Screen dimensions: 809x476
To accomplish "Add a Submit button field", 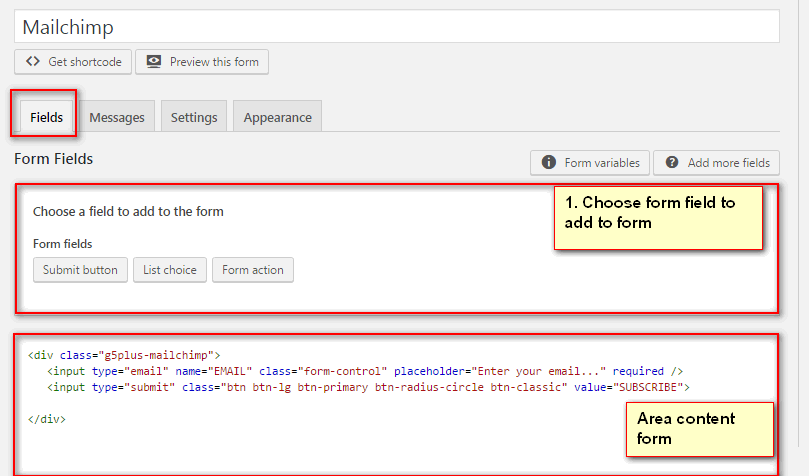I will click(80, 270).
